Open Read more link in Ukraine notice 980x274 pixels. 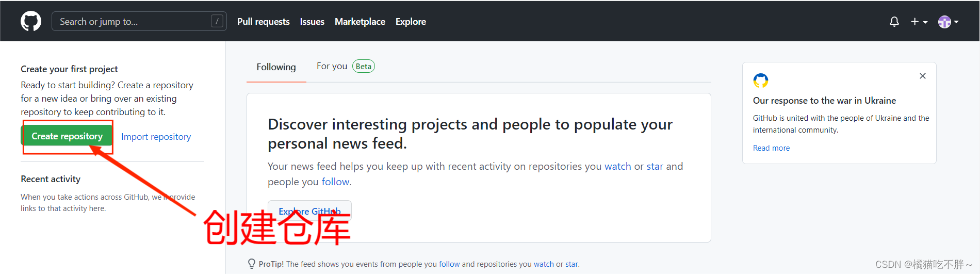pos(771,148)
